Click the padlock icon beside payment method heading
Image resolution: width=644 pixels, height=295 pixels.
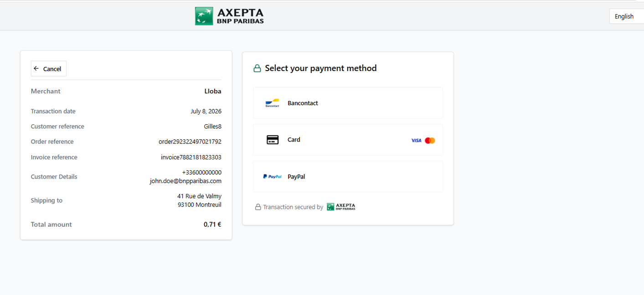pyautogui.click(x=257, y=68)
